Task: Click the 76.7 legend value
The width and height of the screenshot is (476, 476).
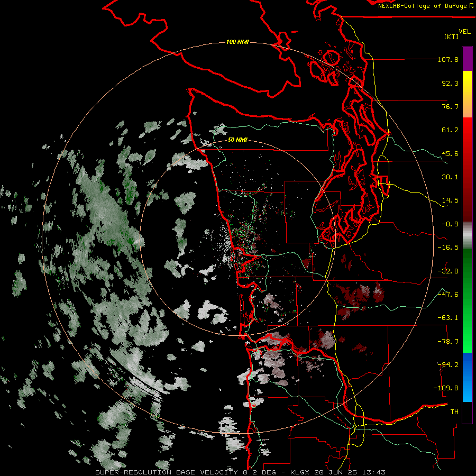Action: (450, 106)
